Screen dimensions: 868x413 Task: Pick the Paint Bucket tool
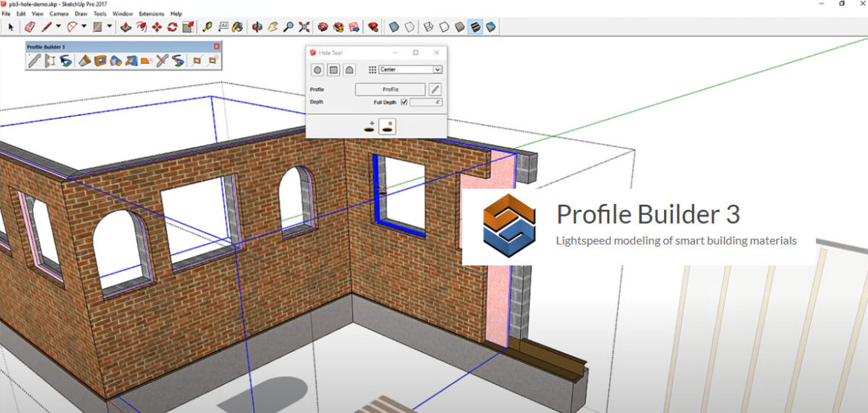[237, 27]
